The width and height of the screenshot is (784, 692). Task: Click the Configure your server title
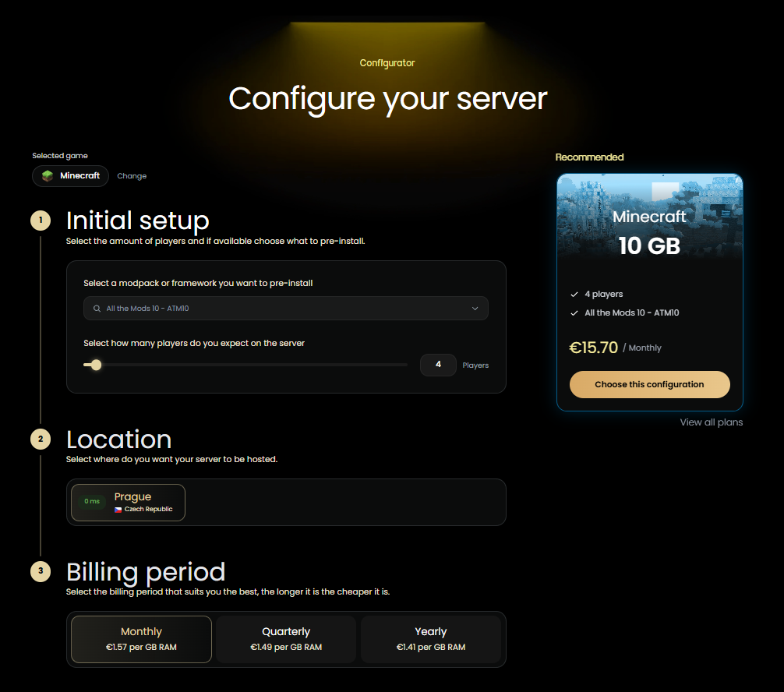tap(387, 100)
